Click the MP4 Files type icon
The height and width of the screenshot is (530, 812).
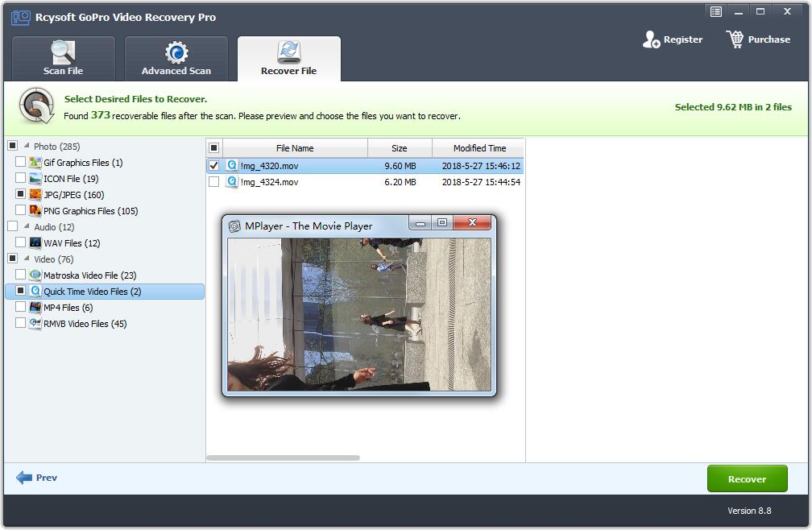[x=35, y=308]
